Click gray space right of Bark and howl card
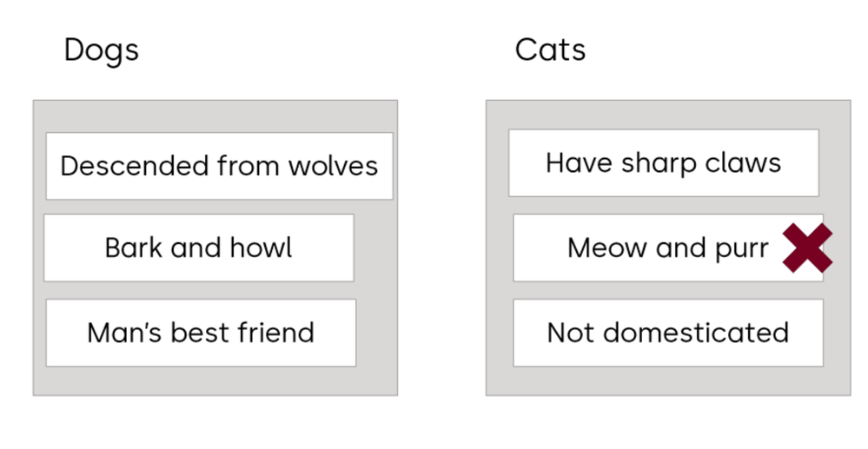 click(x=375, y=249)
